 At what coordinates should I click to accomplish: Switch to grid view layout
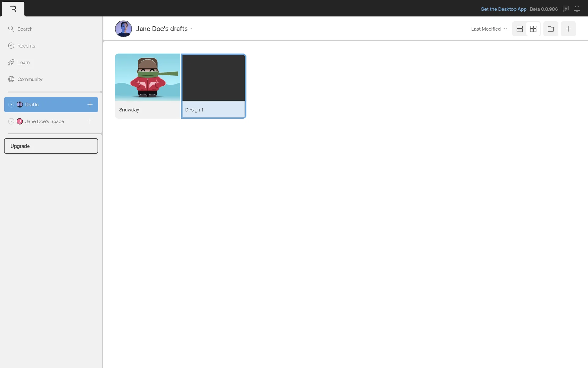[533, 29]
